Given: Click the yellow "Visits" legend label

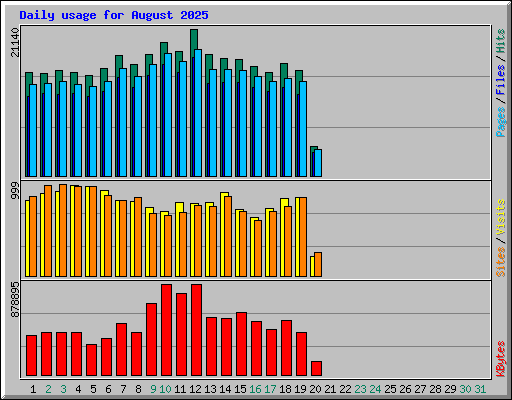Looking at the screenshot, I should coord(501,218).
